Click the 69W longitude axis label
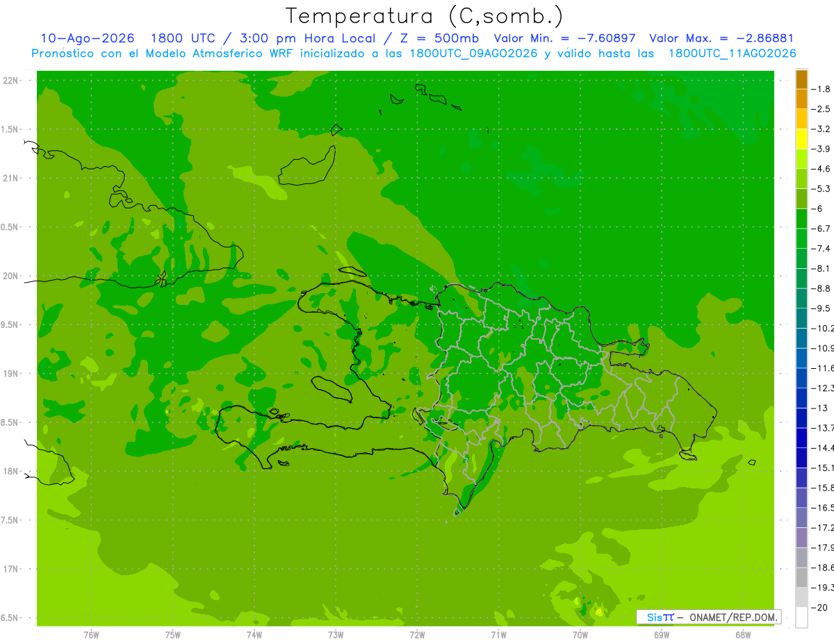The image size is (834, 644). (662, 634)
